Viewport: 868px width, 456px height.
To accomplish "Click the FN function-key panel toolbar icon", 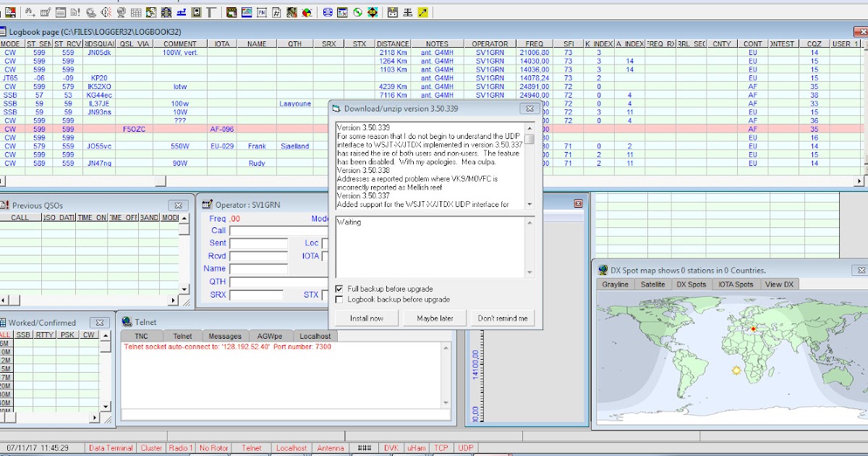I will (x=262, y=12).
